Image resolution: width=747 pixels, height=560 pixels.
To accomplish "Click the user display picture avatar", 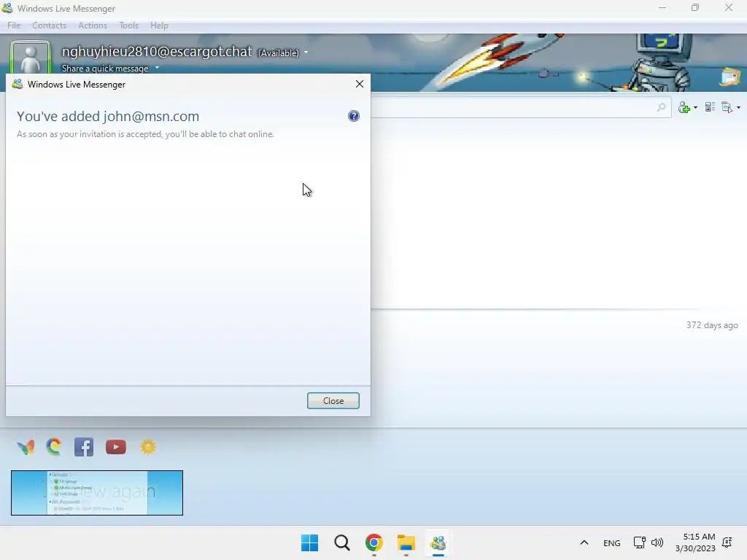I will (31, 58).
